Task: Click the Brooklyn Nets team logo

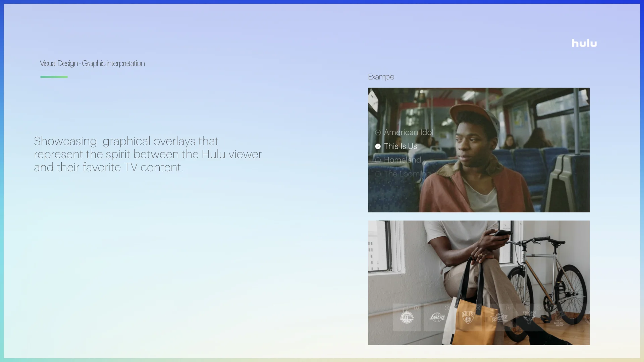Action: (x=468, y=317)
